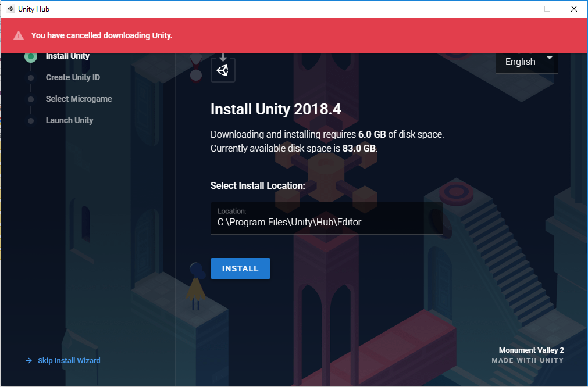
Task: Click the 83.0 GB available space value
Action: (x=359, y=148)
